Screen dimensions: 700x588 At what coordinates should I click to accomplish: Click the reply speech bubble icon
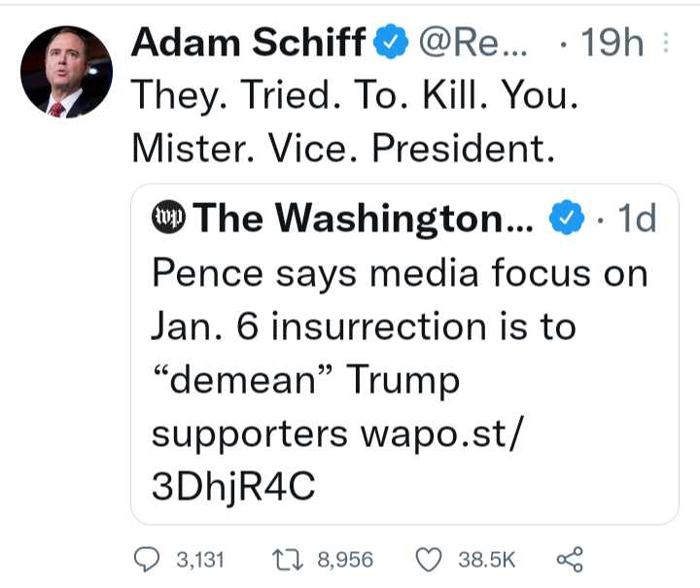147,559
